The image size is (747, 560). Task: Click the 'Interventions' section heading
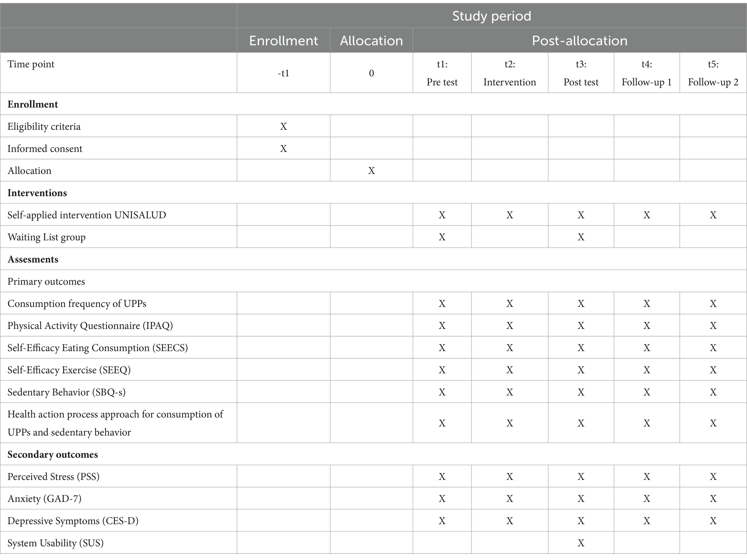(x=37, y=193)
